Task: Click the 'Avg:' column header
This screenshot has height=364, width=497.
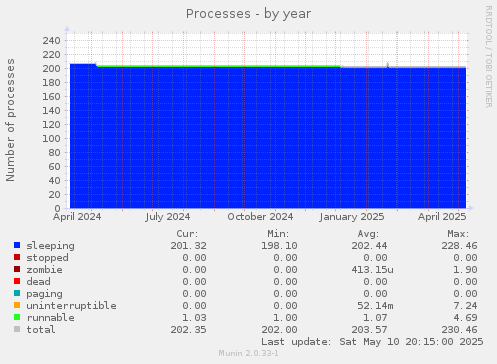Action: [368, 234]
